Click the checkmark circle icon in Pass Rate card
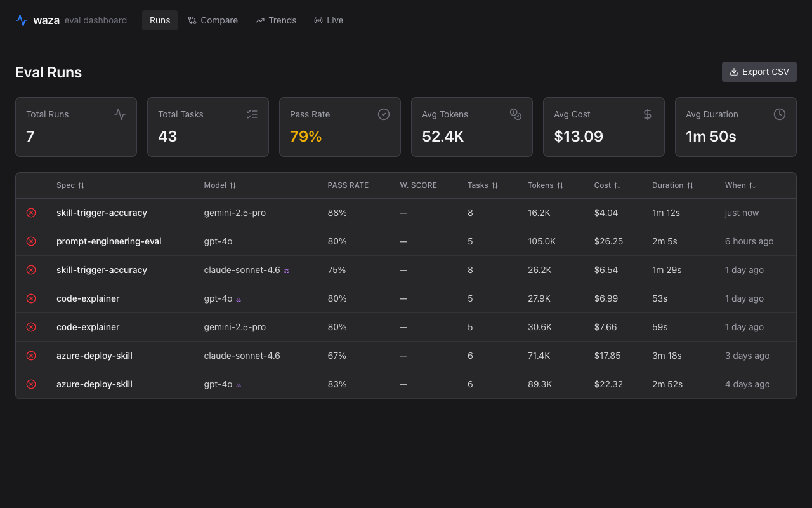The height and width of the screenshot is (508, 812). click(x=384, y=114)
